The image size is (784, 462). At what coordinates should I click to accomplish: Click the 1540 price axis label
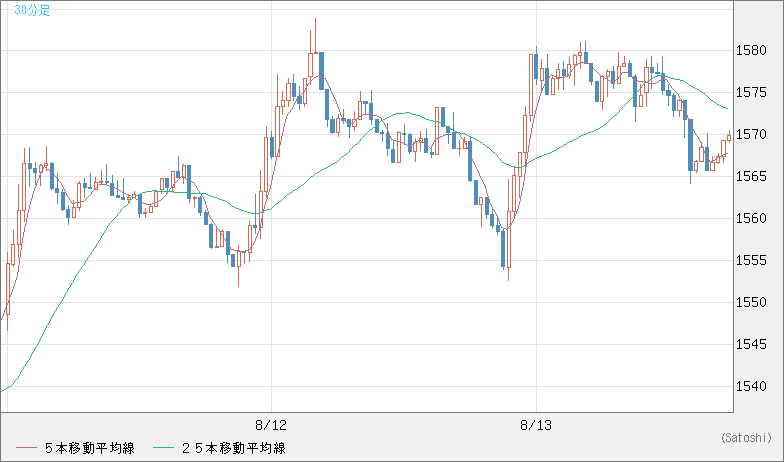[x=752, y=386]
